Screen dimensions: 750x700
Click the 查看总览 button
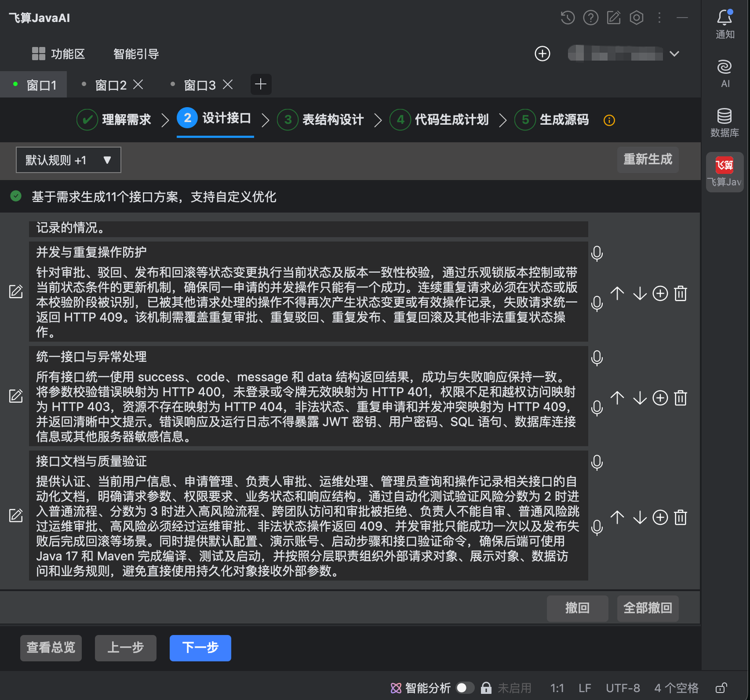51,648
